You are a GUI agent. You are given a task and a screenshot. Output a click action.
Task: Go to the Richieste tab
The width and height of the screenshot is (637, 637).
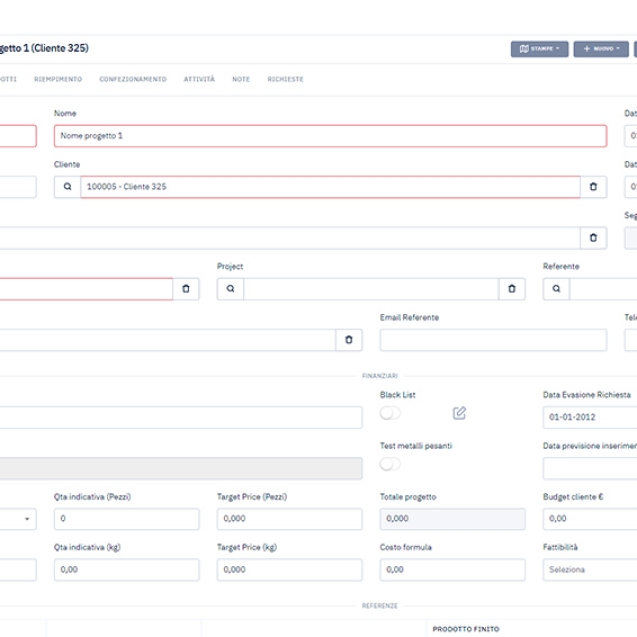tap(285, 79)
